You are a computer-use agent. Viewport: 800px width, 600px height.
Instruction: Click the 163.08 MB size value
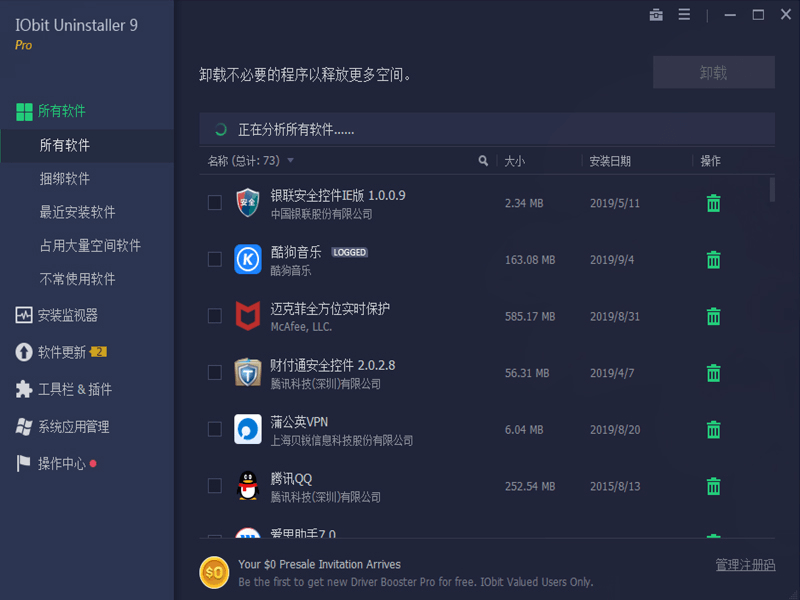(530, 260)
